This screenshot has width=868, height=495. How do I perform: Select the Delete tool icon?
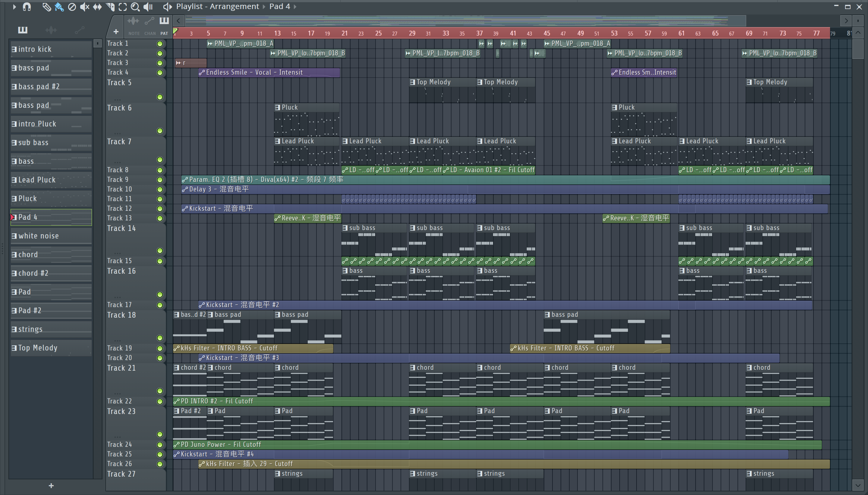(72, 7)
